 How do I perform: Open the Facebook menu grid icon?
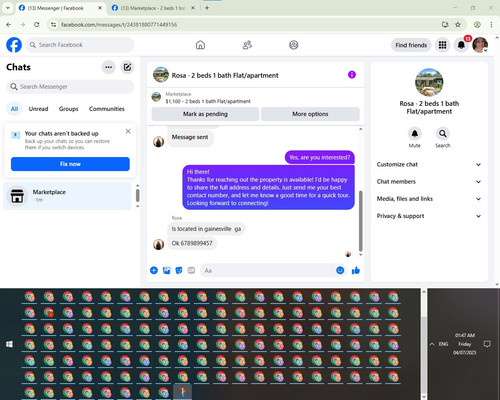pyautogui.click(x=442, y=45)
